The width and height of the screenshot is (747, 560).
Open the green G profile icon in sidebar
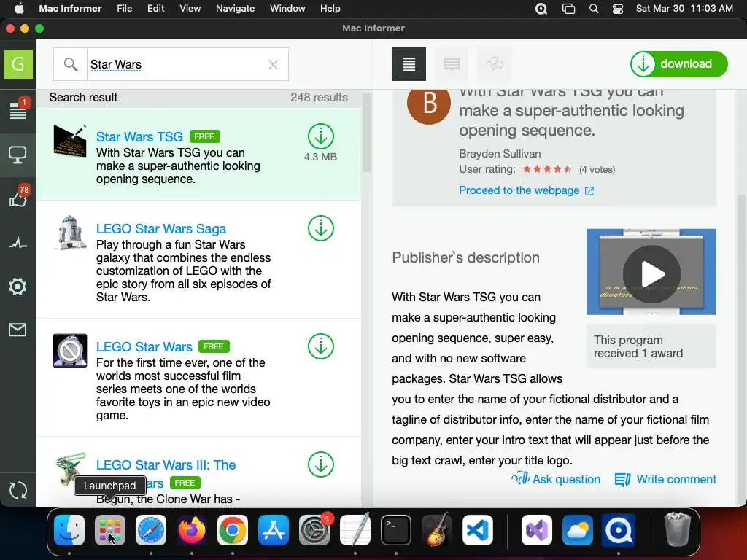tap(18, 64)
